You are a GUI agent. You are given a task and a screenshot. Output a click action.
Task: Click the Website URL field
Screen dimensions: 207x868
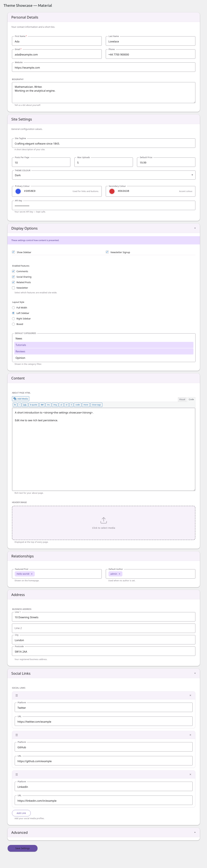[104, 67]
